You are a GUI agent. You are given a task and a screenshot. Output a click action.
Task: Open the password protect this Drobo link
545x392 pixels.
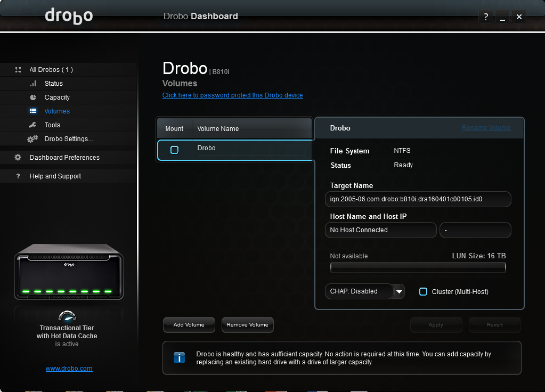tap(232, 95)
